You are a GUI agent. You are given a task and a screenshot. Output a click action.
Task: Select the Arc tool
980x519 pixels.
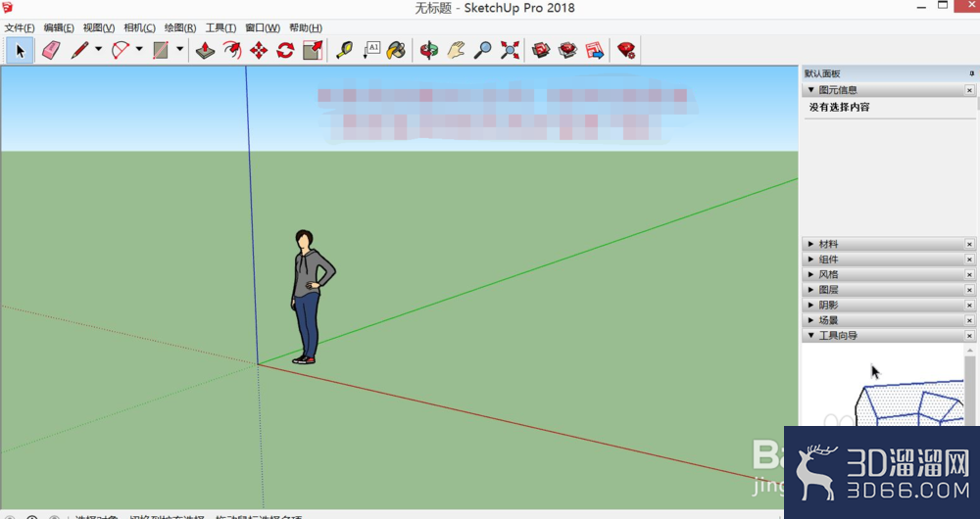(120, 50)
